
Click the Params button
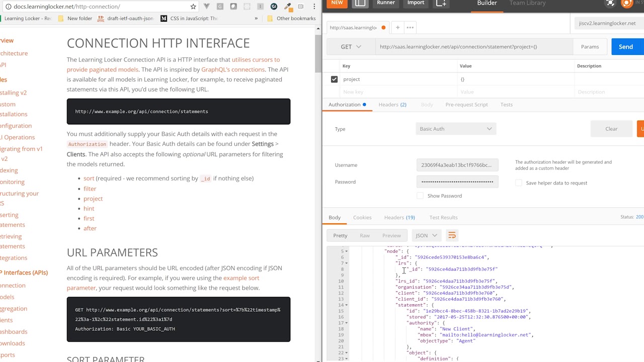(x=590, y=47)
